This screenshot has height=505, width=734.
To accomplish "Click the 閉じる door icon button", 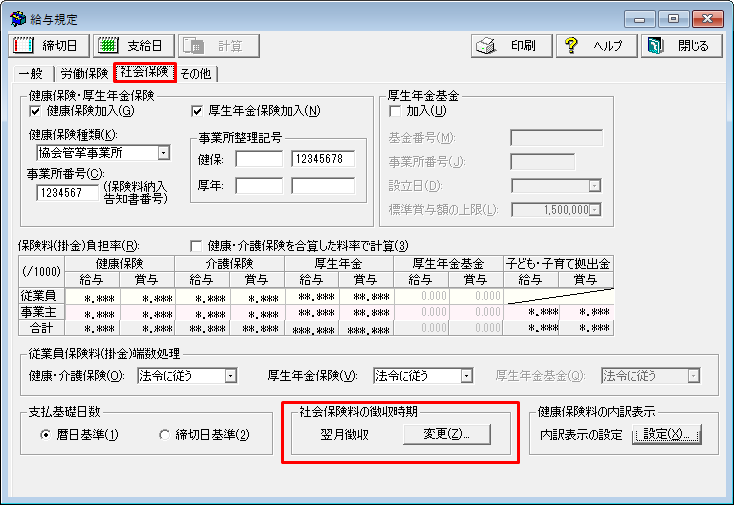I will pos(679,46).
